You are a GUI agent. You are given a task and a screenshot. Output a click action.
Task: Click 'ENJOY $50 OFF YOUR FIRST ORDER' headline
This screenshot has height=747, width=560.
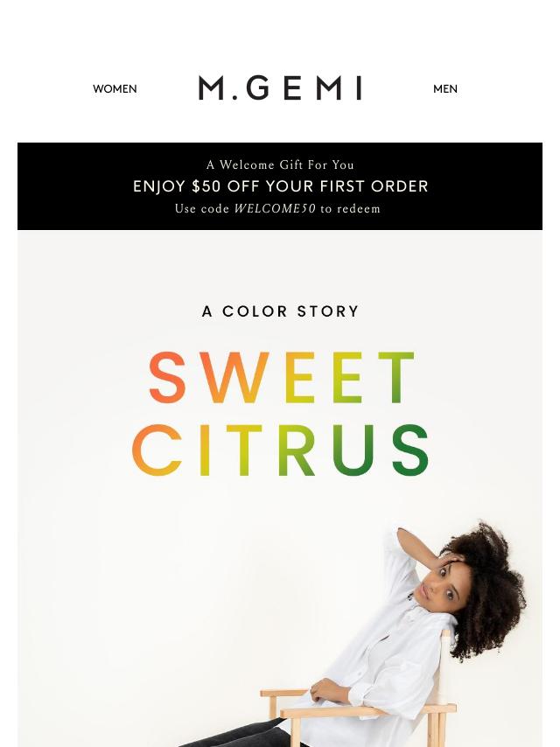click(x=280, y=186)
